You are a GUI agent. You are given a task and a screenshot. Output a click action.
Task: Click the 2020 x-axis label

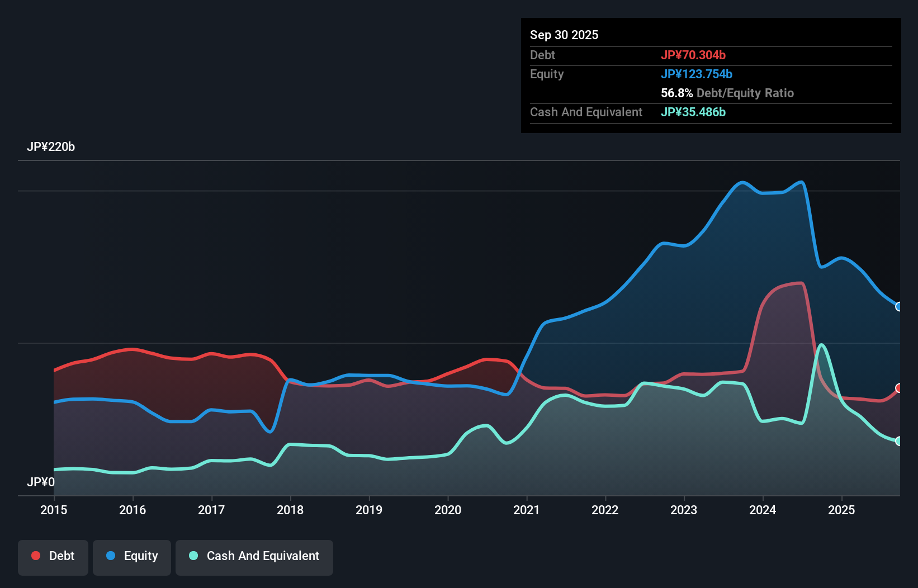coord(448,510)
